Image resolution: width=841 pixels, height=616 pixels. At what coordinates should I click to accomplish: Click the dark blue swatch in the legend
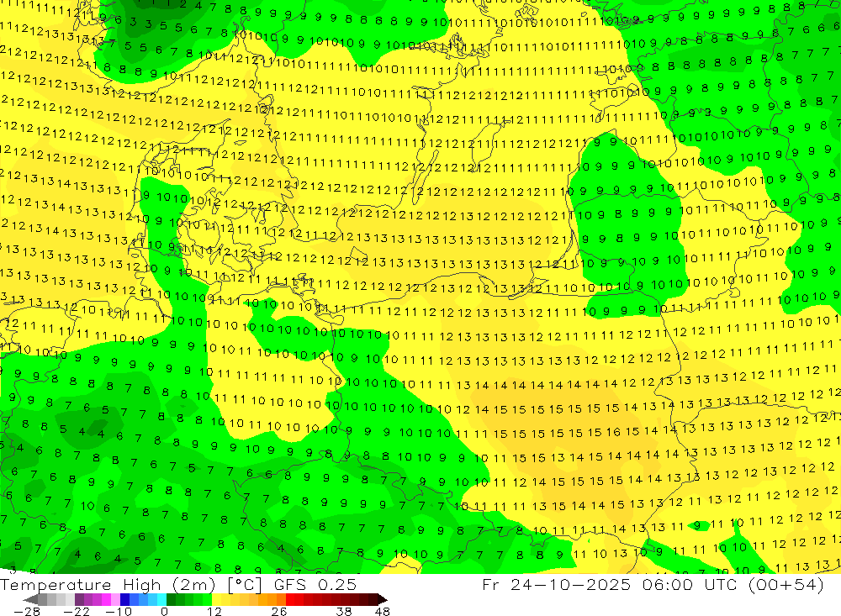[124, 599]
